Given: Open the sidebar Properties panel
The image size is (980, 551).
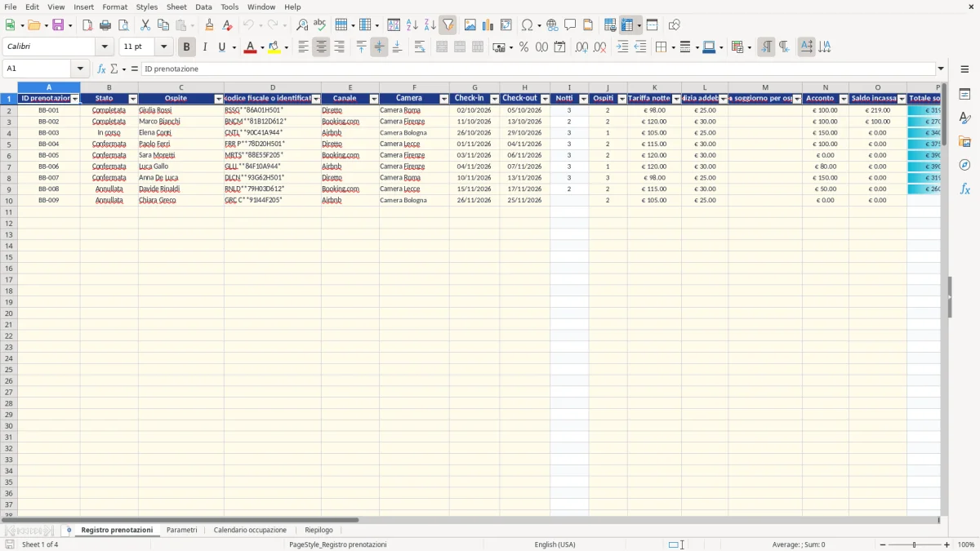Looking at the screenshot, I should (964, 95).
